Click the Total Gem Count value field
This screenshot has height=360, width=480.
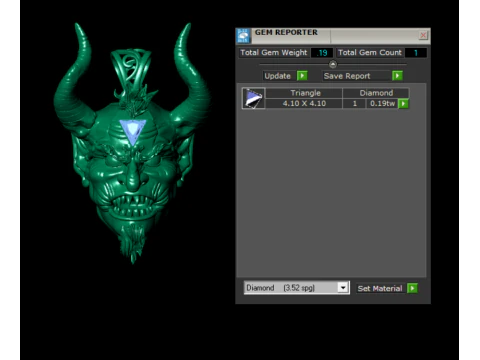[416, 53]
